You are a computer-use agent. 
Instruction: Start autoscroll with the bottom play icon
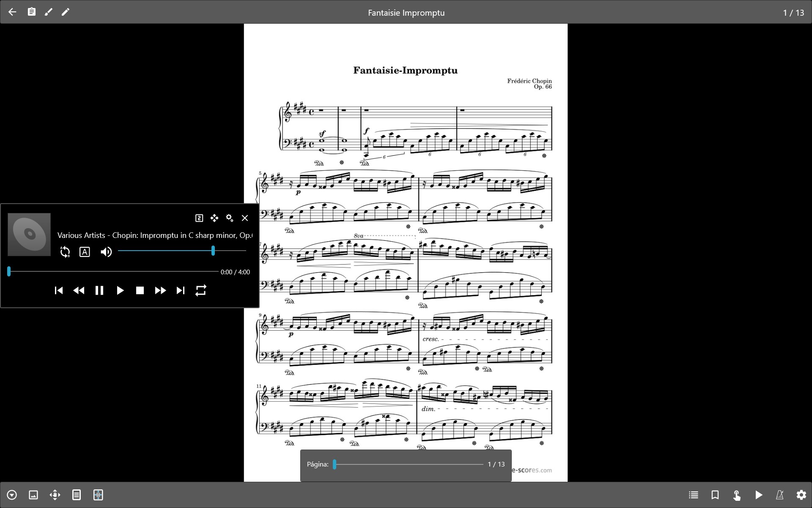coord(759,495)
